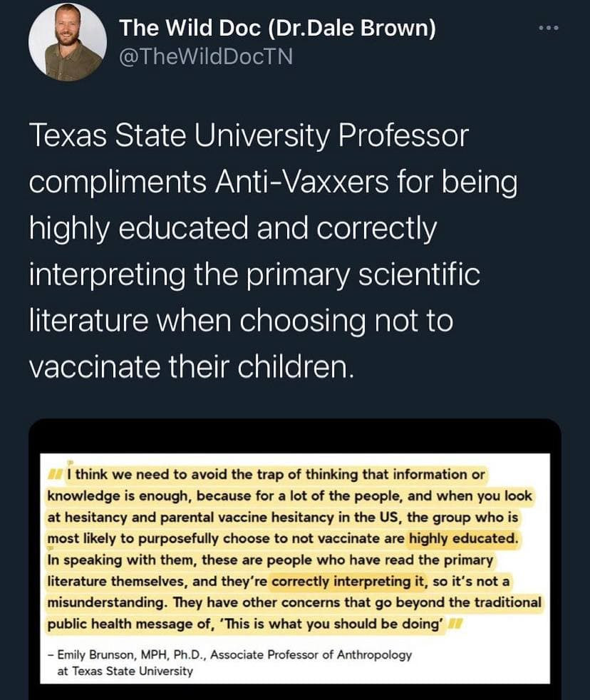This screenshot has height=700, width=590.
Task: Click the display name The Wild Doc (Dr.Dale Brown)
Action: click(x=278, y=29)
